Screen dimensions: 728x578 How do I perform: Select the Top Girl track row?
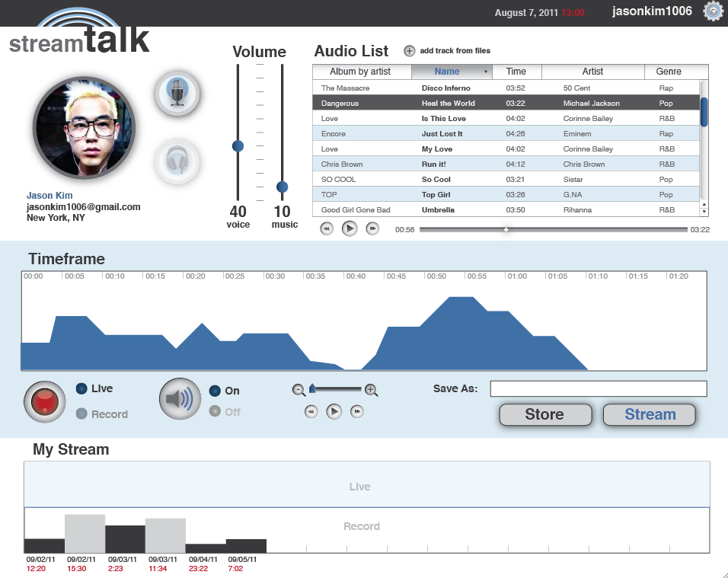click(x=506, y=194)
